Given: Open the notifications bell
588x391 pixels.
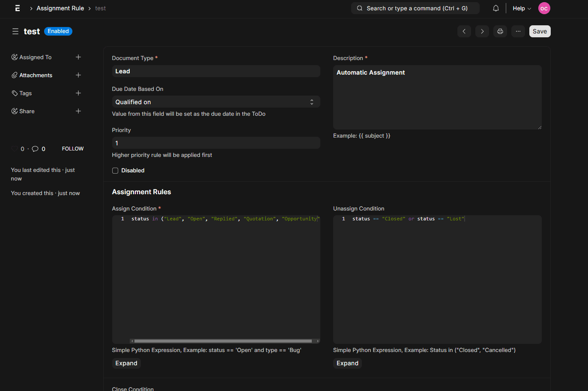Looking at the screenshot, I should click(496, 8).
